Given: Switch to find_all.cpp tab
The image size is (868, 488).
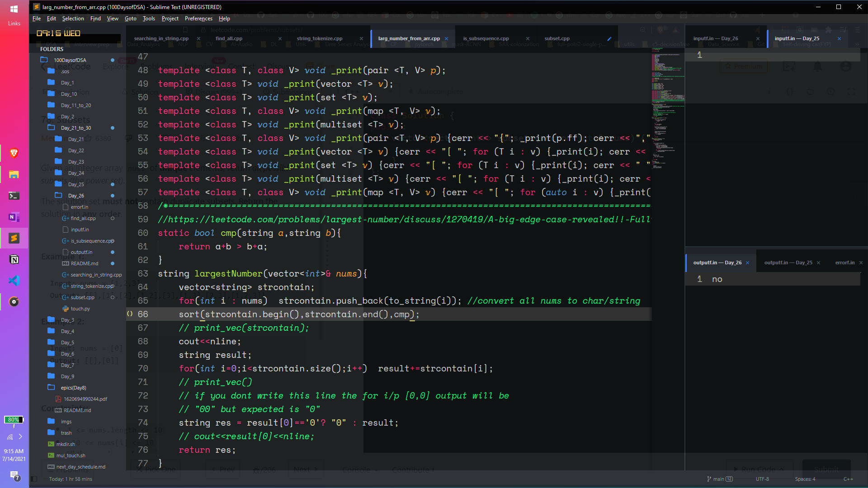Looking at the screenshot, I should 229,38.
